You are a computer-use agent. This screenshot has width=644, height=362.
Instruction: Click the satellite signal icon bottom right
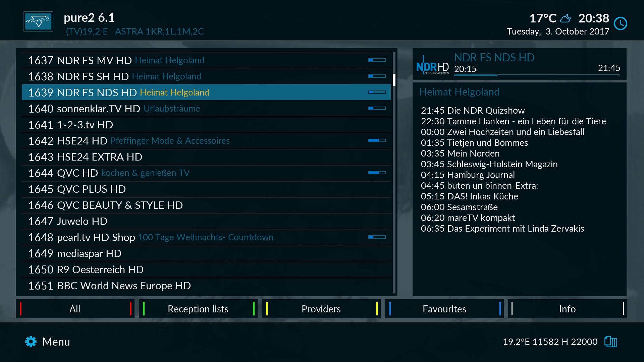[612, 341]
